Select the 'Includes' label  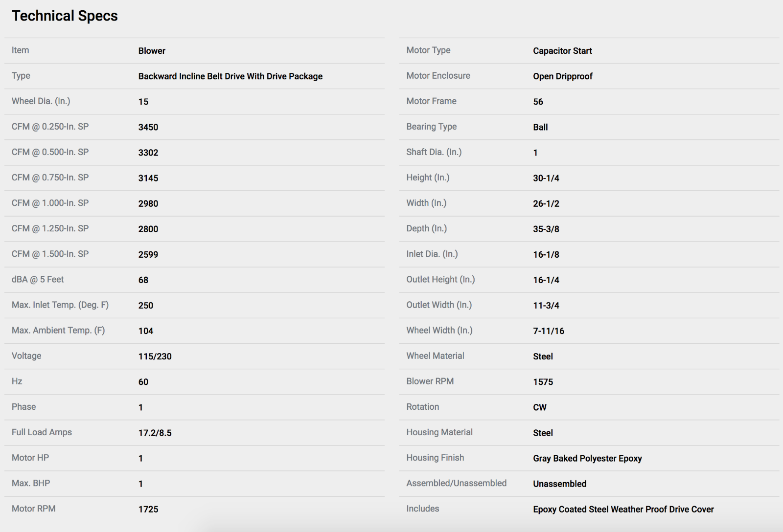click(423, 509)
